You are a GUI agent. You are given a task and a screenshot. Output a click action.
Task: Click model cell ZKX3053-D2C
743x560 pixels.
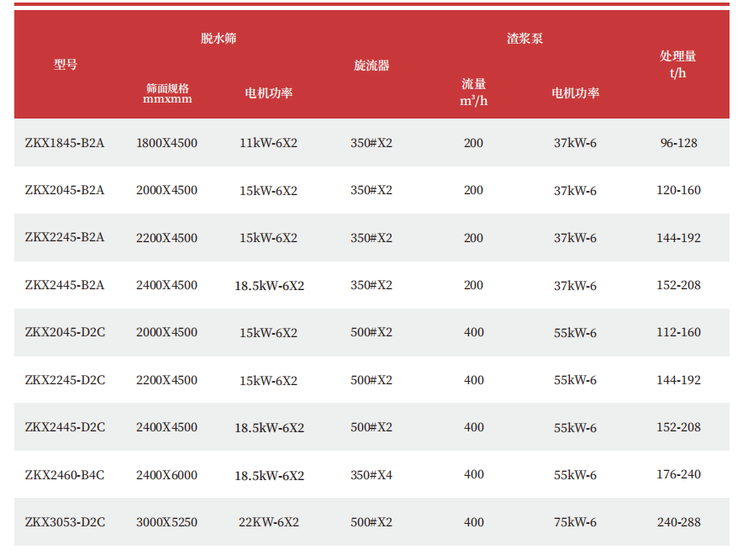coord(65,522)
